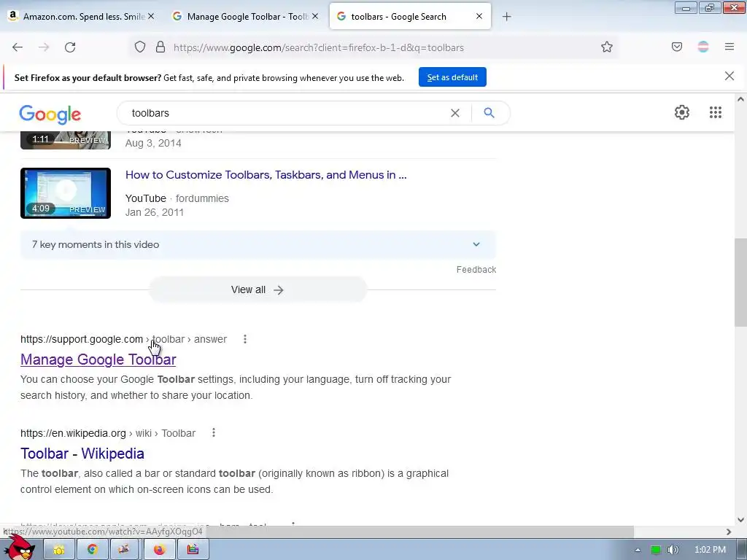Click the green network tray icon
747x560 pixels.
click(x=656, y=550)
